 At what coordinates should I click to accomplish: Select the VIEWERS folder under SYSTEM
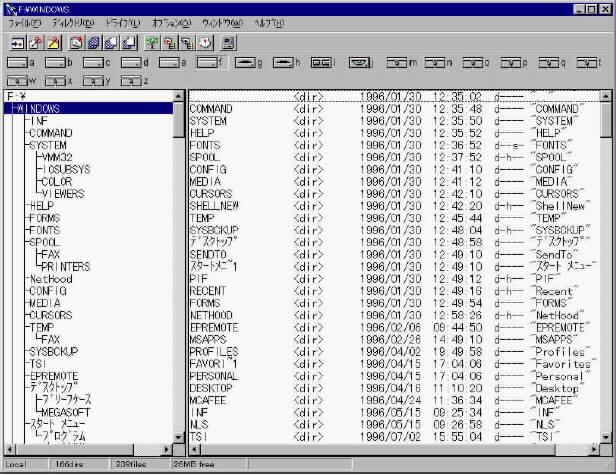click(x=63, y=194)
